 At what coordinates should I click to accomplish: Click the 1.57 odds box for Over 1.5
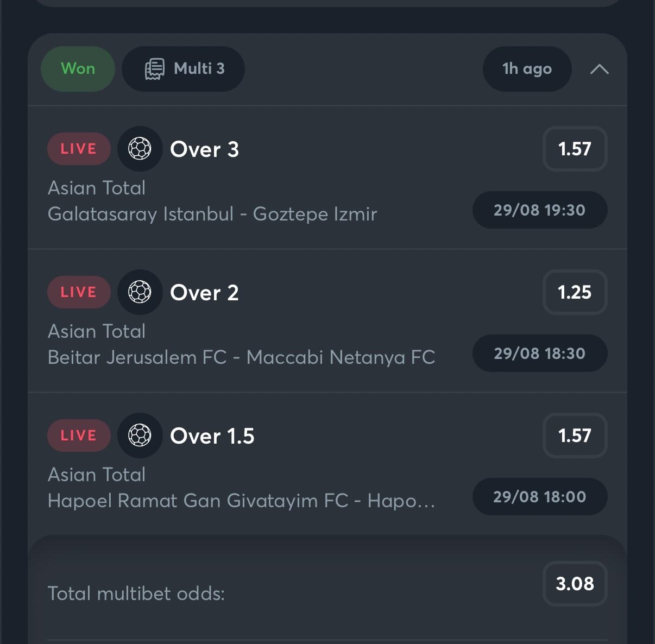point(575,435)
